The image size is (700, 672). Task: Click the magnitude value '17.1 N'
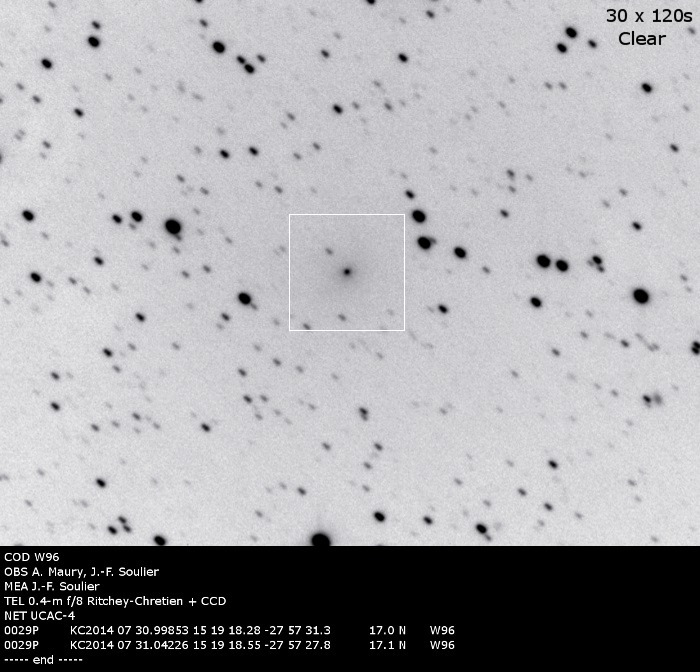click(388, 645)
